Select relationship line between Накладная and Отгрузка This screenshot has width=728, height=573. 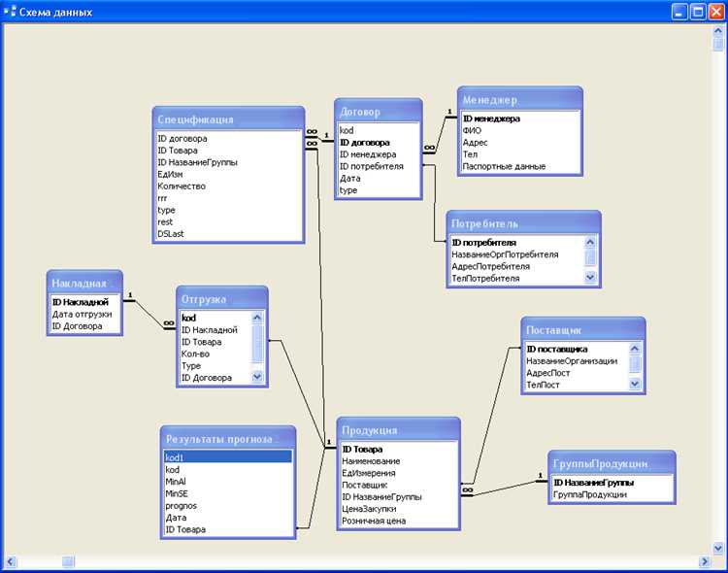coord(149,315)
